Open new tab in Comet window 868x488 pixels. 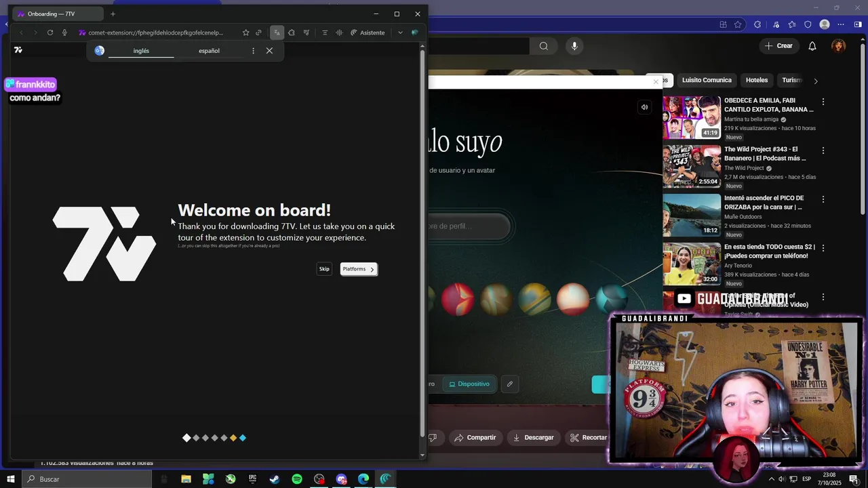point(113,14)
